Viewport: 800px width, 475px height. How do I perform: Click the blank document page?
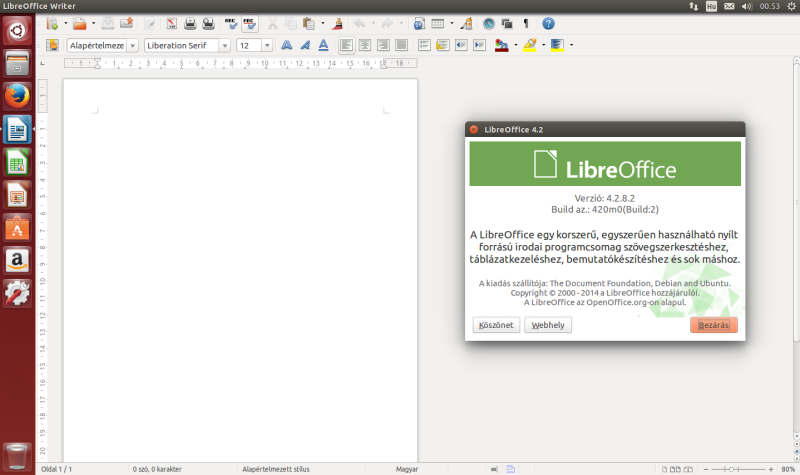pos(240,270)
